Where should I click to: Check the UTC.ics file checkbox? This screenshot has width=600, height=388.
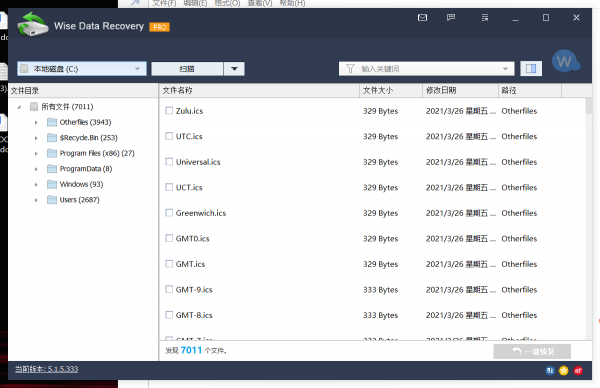click(x=169, y=136)
